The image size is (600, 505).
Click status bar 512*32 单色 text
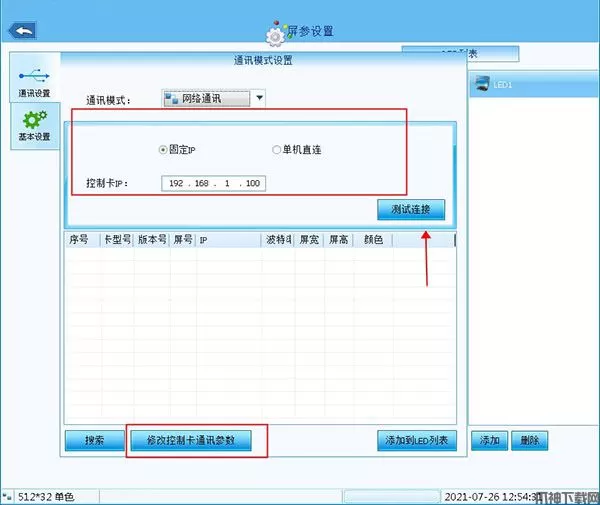click(46, 497)
